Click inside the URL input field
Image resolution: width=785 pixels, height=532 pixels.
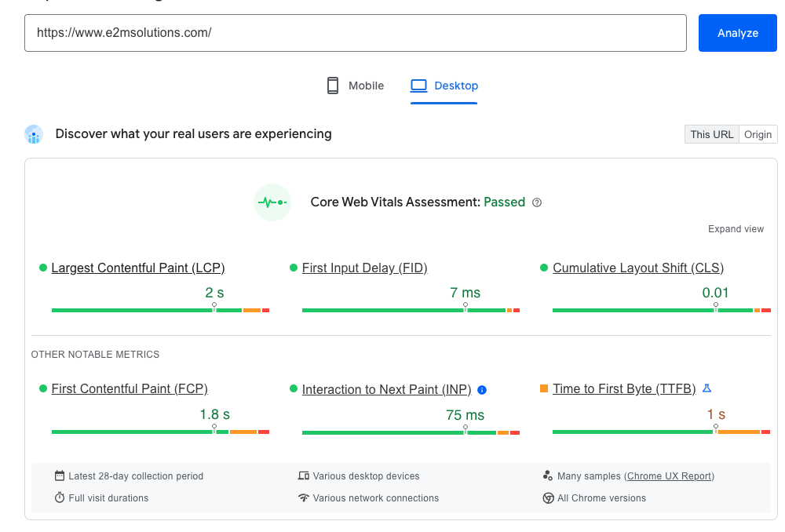[x=355, y=33]
